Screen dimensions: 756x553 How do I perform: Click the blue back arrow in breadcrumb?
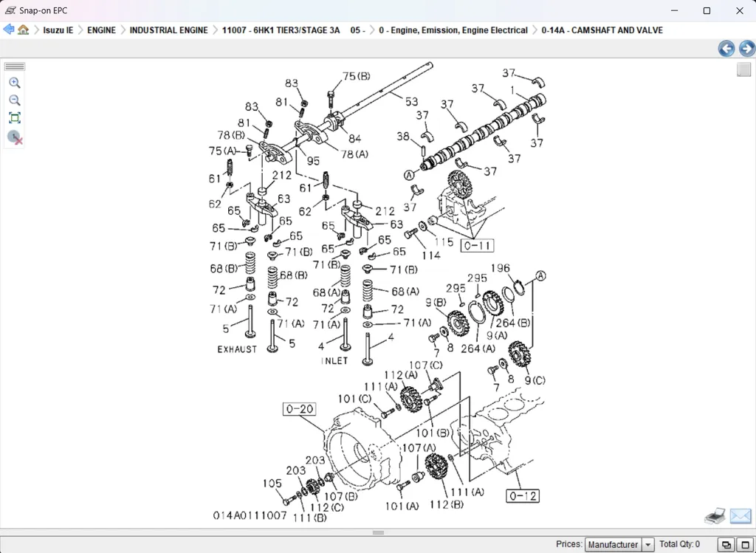tap(9, 30)
